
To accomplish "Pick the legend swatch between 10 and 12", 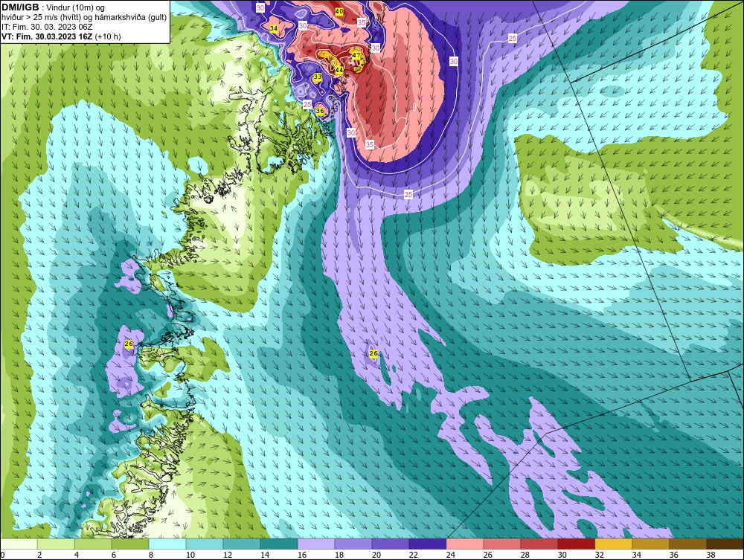I will [205, 544].
